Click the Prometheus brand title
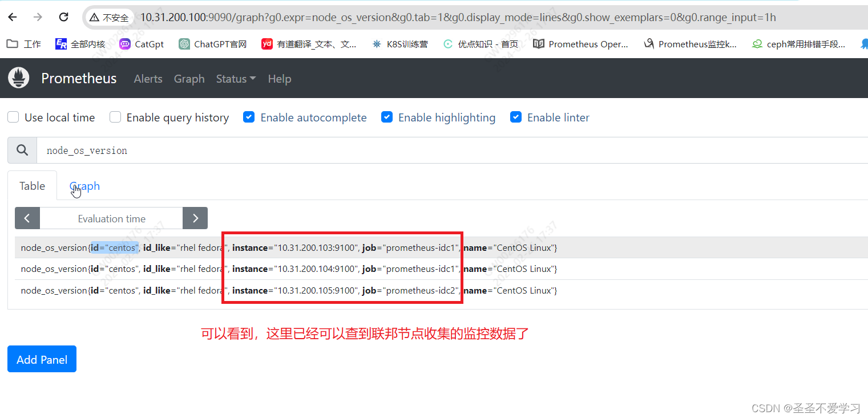Viewport: 868px width, 419px height. (x=79, y=78)
